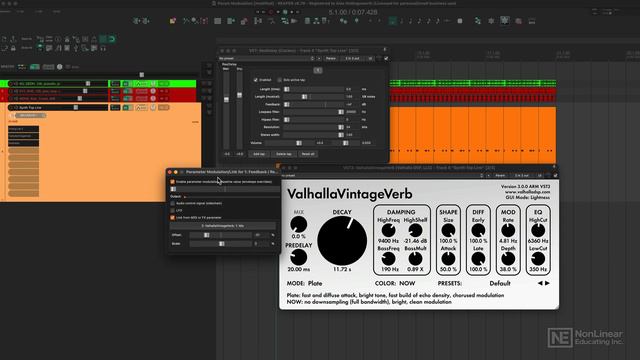Toggle the lock icon in main toolbar

point(13,48)
